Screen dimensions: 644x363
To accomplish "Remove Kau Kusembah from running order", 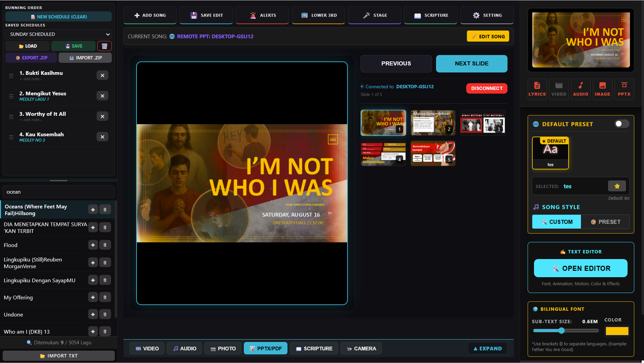I will pyautogui.click(x=102, y=137).
